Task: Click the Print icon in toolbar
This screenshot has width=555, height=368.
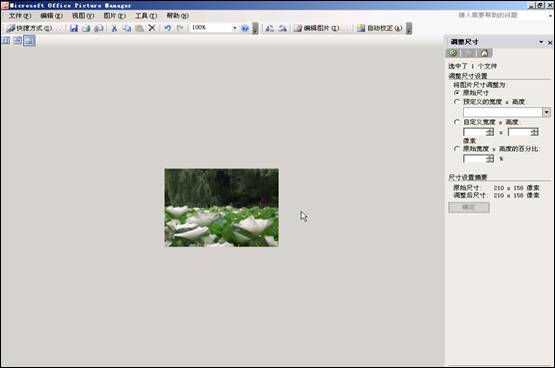Action: tap(86, 28)
